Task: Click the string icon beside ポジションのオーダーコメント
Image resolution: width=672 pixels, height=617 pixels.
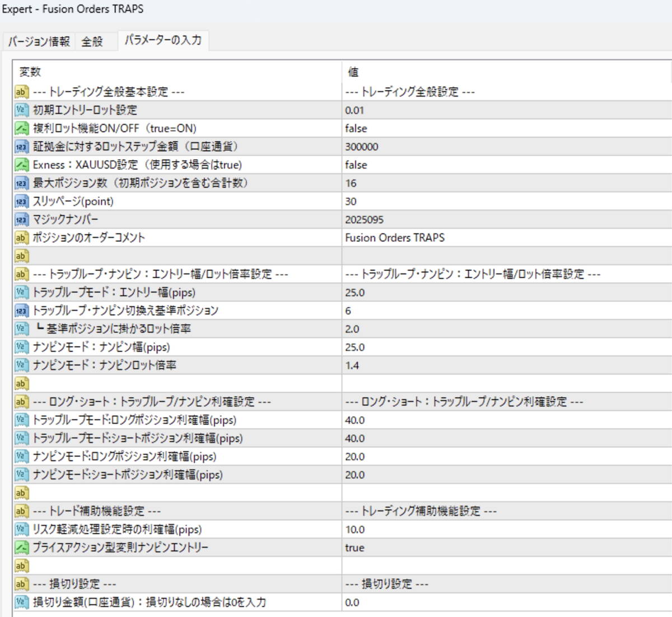Action: click(x=21, y=238)
